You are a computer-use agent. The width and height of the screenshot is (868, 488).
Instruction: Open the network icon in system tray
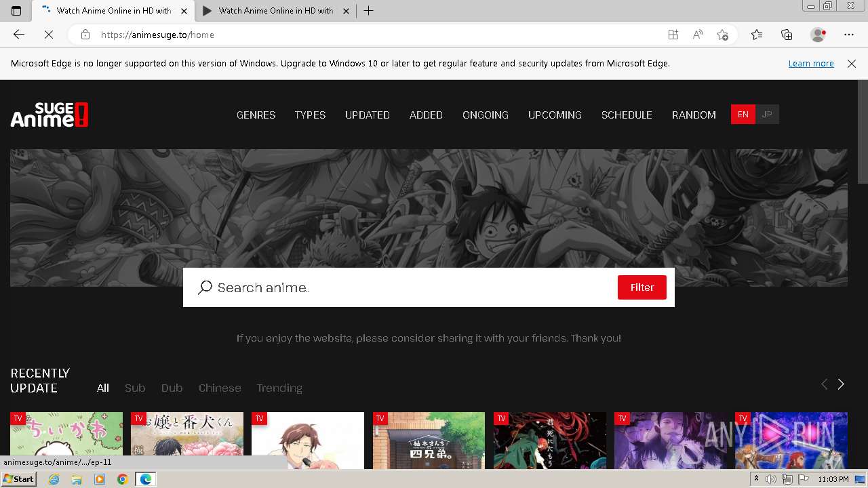coord(787,479)
